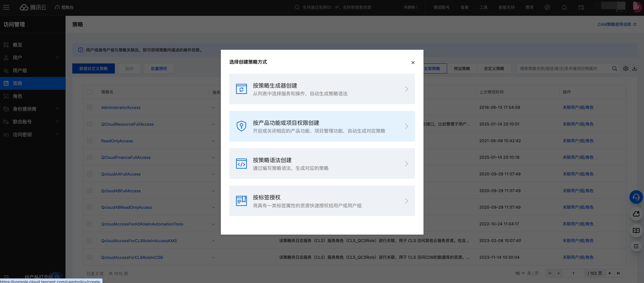Switch to the 自定义策略 tab
This screenshot has width=644, height=283.
(x=494, y=68)
